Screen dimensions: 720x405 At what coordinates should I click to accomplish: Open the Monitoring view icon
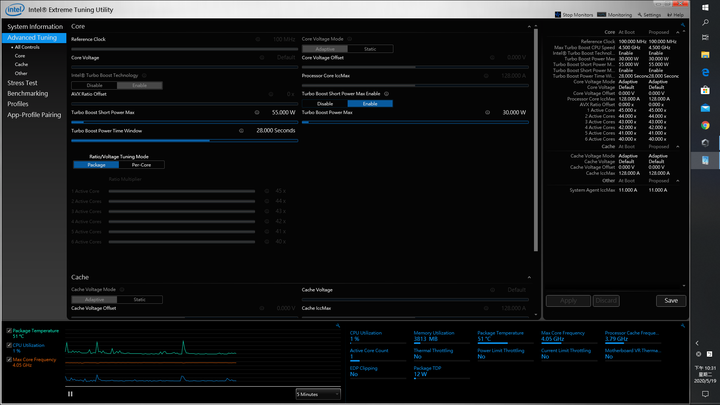coord(602,15)
